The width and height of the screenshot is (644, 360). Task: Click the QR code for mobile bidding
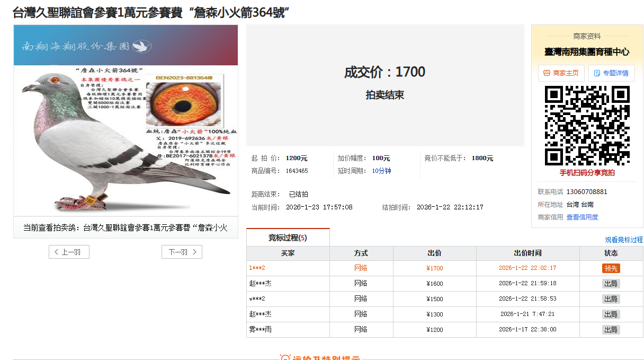(x=587, y=126)
